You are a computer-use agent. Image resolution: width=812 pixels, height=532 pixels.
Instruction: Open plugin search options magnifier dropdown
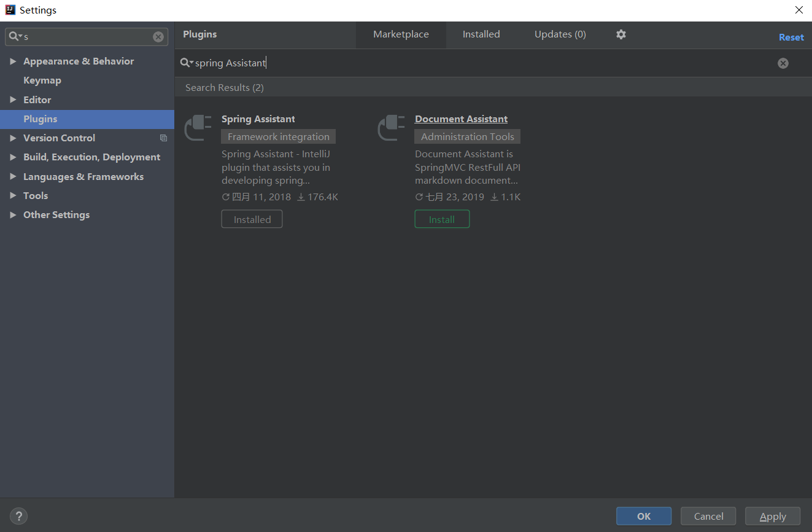click(x=187, y=63)
